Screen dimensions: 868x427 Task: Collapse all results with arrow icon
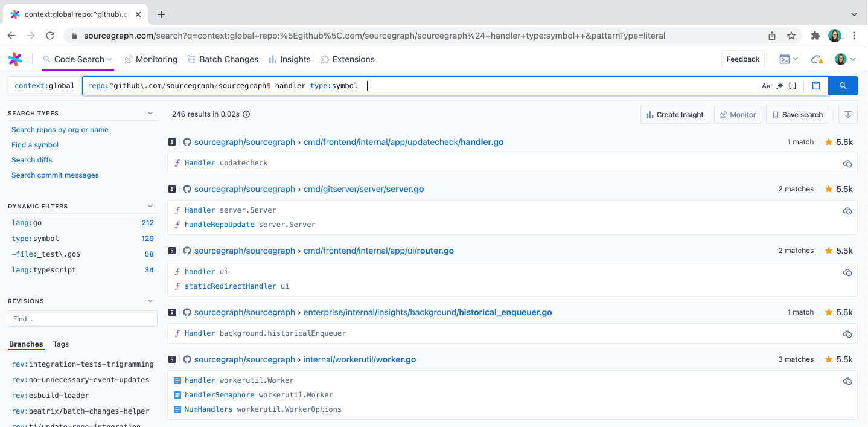click(848, 115)
